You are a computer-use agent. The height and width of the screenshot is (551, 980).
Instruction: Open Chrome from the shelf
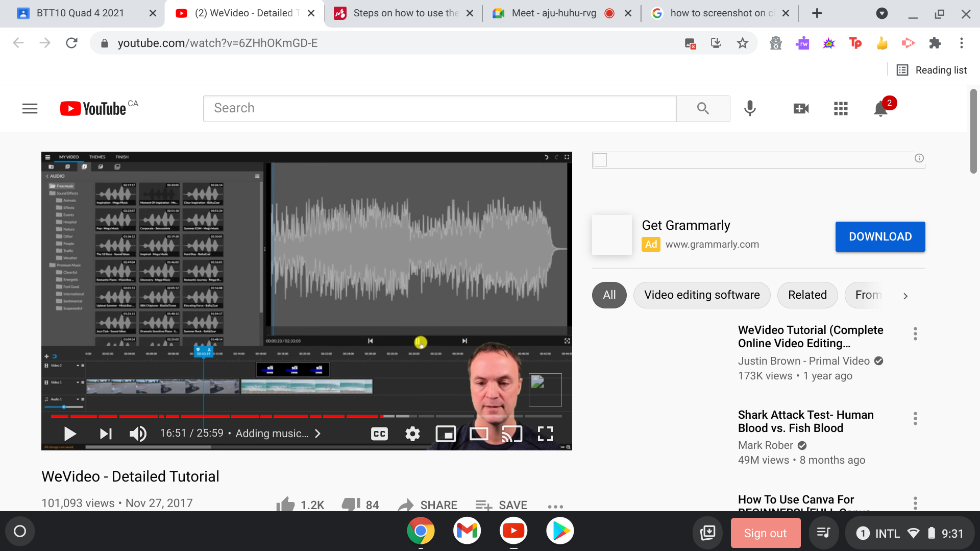tap(421, 531)
